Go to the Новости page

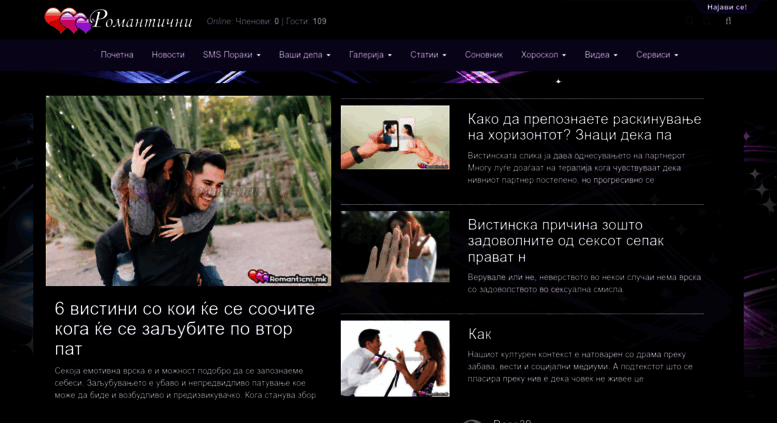[168, 55]
